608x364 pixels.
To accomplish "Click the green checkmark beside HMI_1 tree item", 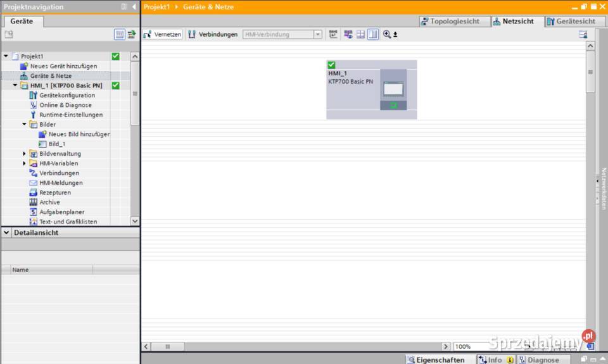I will click(x=115, y=85).
